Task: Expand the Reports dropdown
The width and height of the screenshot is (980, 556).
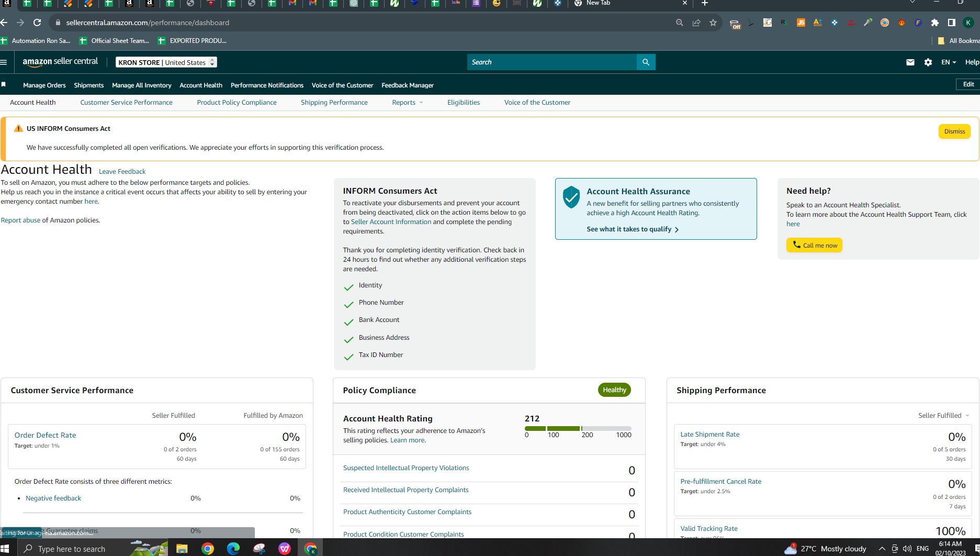Action: tap(408, 103)
